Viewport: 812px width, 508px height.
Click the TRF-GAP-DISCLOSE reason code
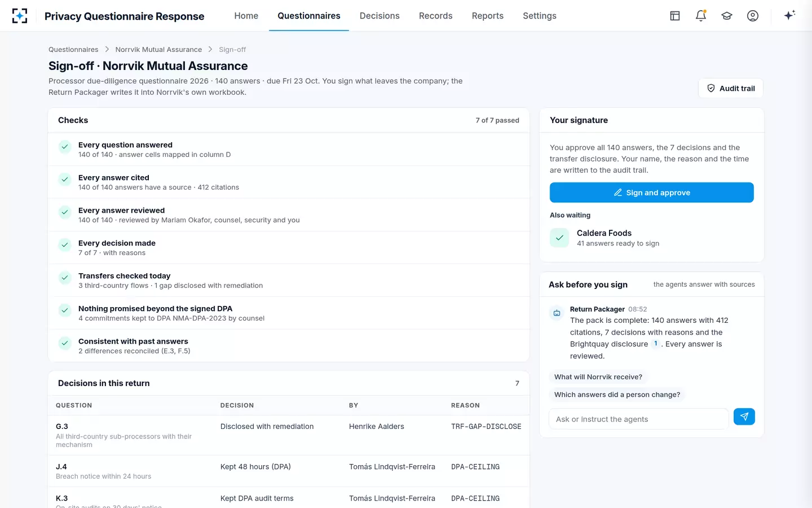pyautogui.click(x=486, y=427)
